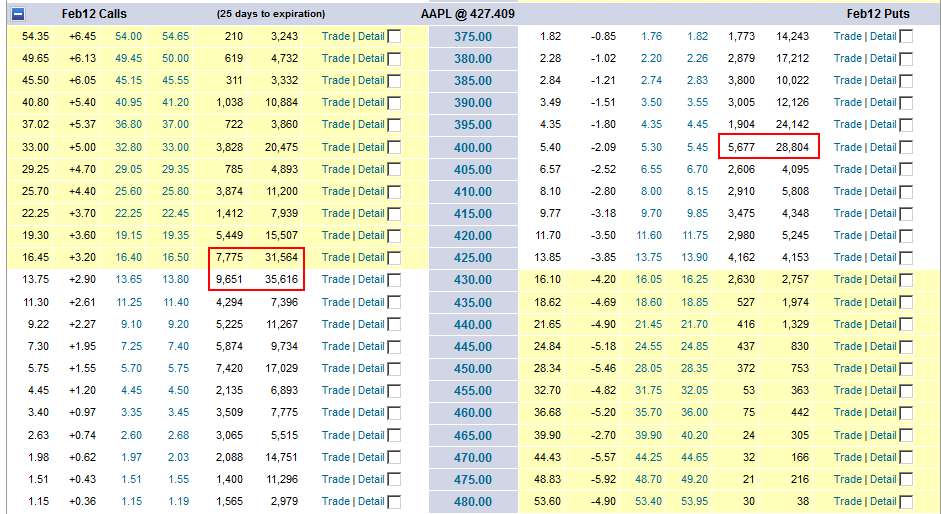The image size is (941, 514).
Task: Open Detail for the 430.00 put
Action: tap(883, 279)
